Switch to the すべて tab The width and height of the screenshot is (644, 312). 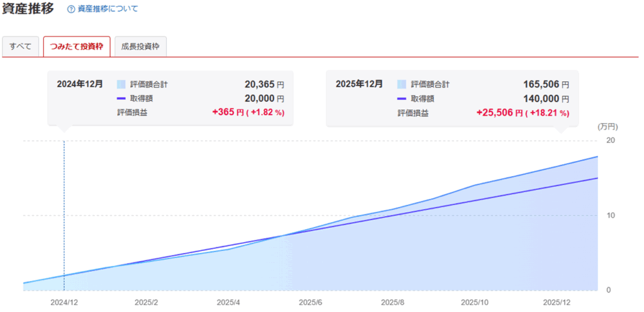tap(21, 47)
